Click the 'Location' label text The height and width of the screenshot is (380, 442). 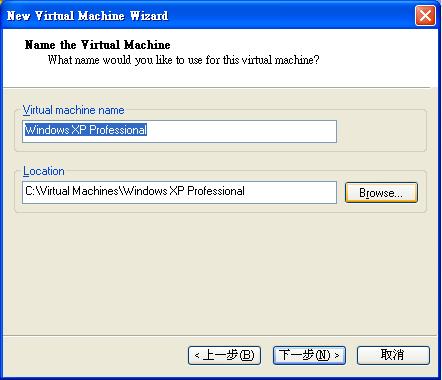pos(44,171)
